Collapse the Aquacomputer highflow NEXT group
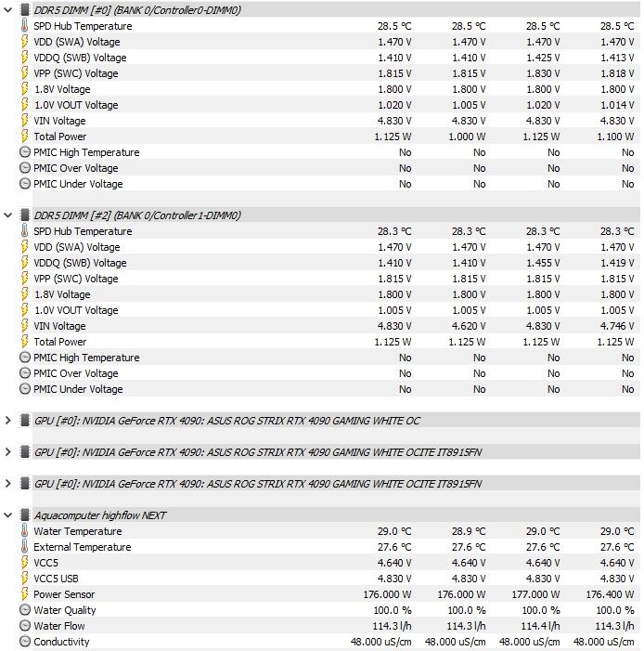Image resolution: width=644 pixels, height=651 pixels. 7,514
